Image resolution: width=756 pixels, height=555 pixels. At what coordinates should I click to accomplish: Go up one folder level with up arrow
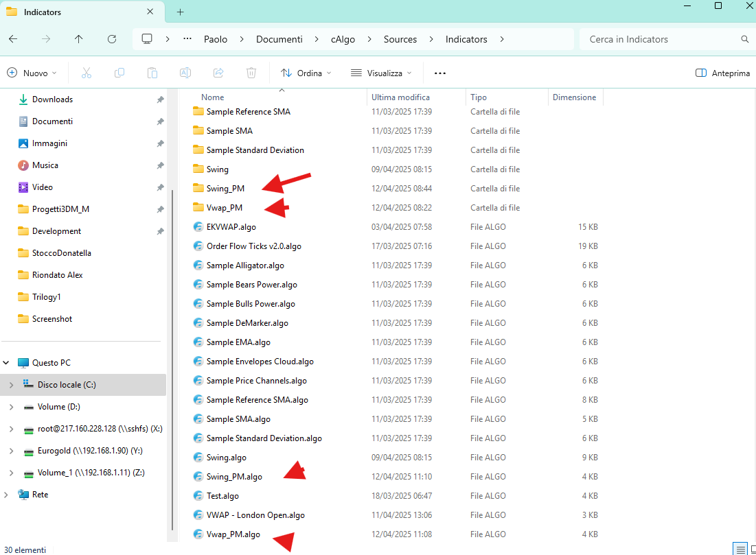tap(79, 39)
